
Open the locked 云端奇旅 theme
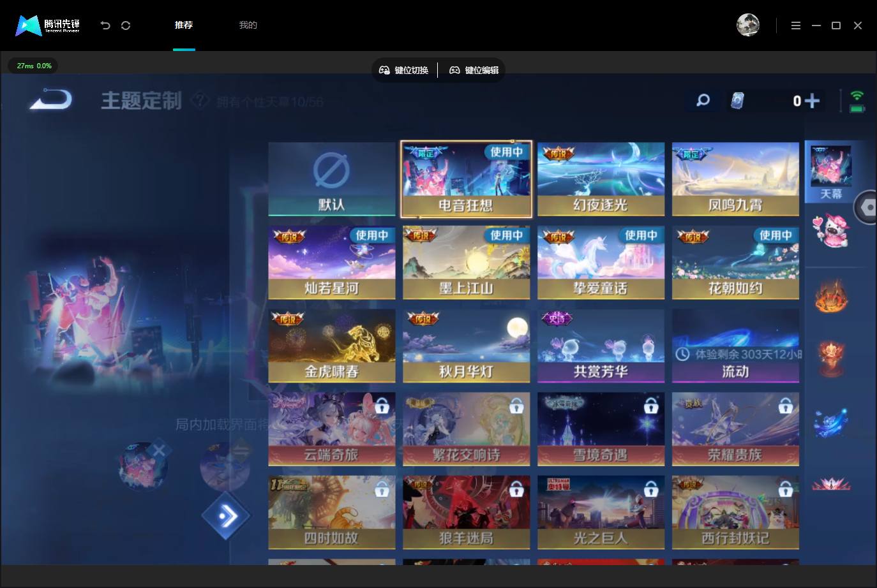332,429
